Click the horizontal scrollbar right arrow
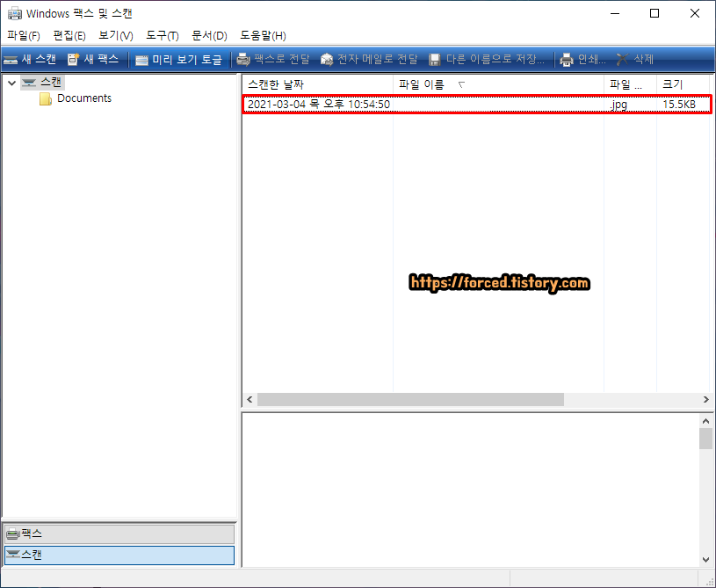The height and width of the screenshot is (588, 716). tap(706, 399)
